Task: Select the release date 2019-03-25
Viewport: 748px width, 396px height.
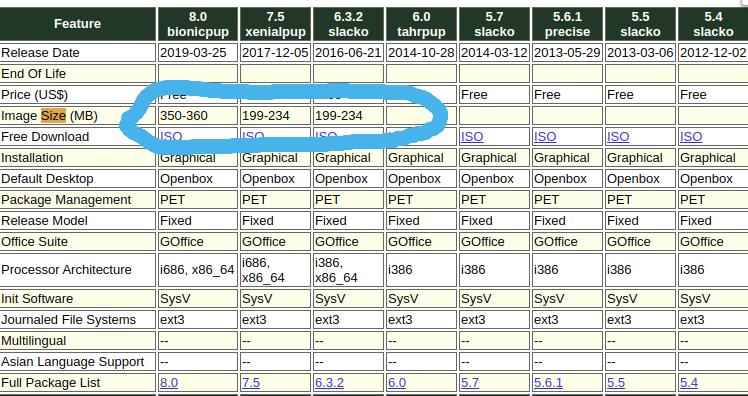Action: (193, 52)
